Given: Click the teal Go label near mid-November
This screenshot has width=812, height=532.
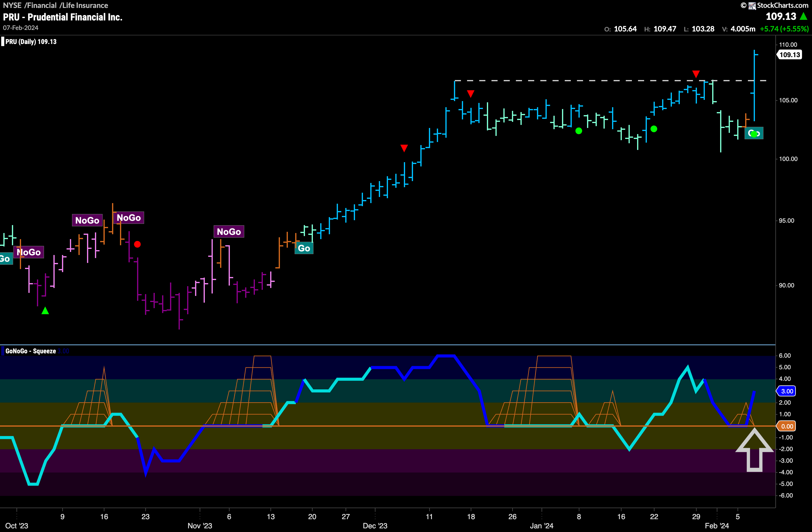Looking at the screenshot, I should pos(304,248).
